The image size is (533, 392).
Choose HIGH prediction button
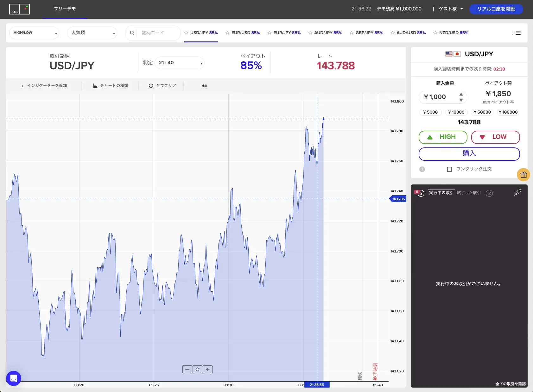(x=443, y=137)
